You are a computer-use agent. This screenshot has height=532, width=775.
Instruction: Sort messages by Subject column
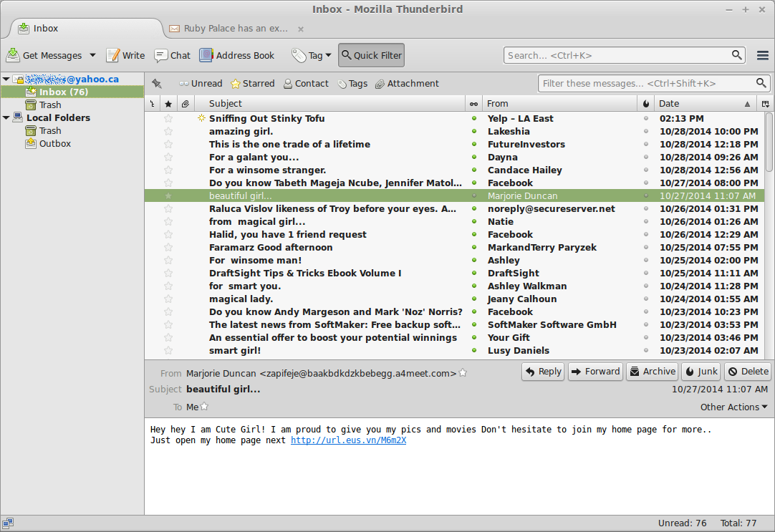[x=329, y=104]
